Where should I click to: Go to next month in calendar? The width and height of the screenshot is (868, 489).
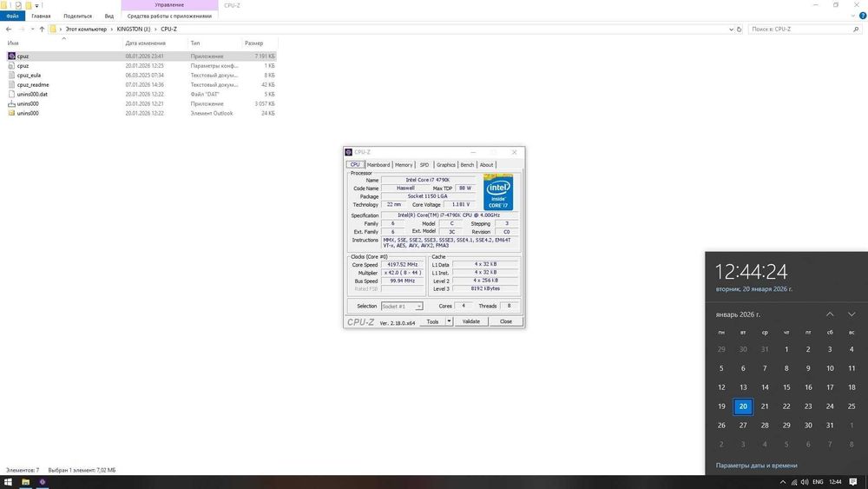click(852, 314)
